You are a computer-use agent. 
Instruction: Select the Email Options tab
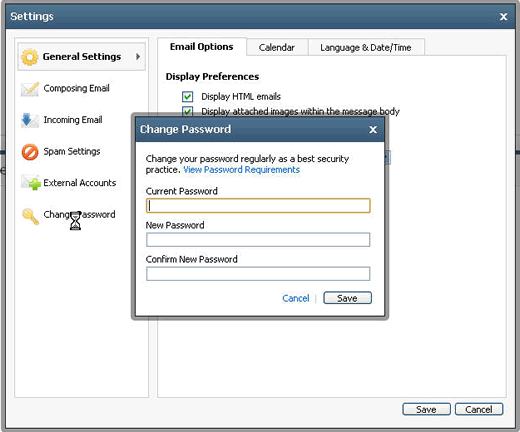[x=201, y=47]
